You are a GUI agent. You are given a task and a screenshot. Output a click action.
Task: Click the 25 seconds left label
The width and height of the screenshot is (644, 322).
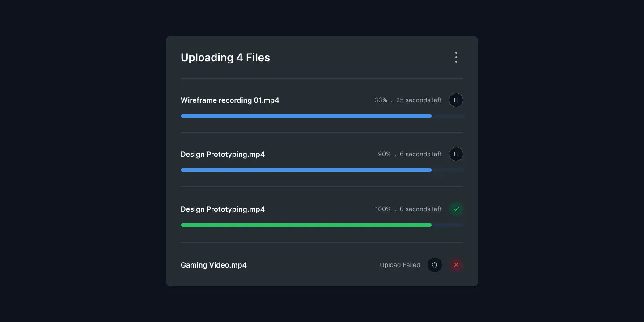point(419,100)
